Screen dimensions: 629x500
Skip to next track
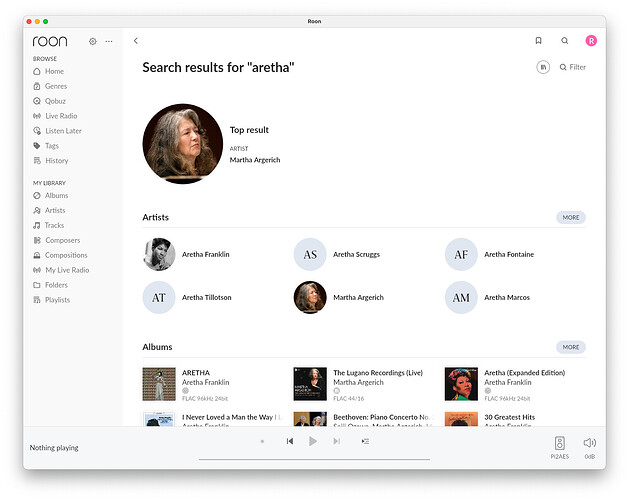(x=337, y=441)
